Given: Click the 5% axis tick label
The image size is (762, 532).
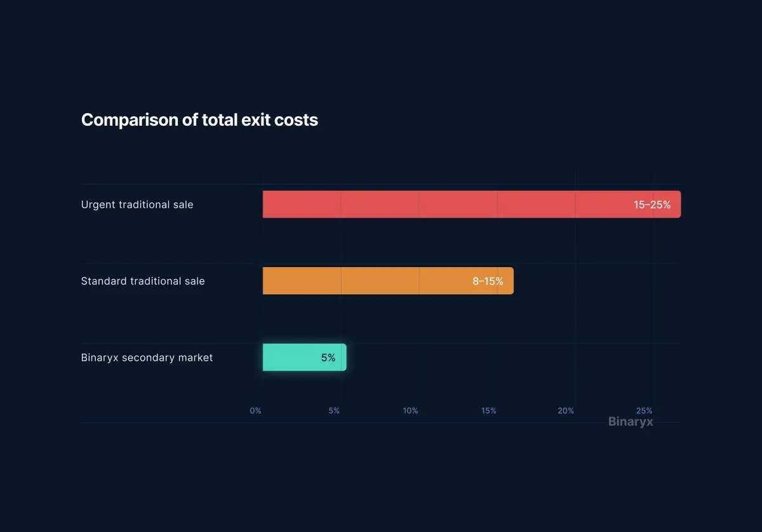Looking at the screenshot, I should [334, 411].
